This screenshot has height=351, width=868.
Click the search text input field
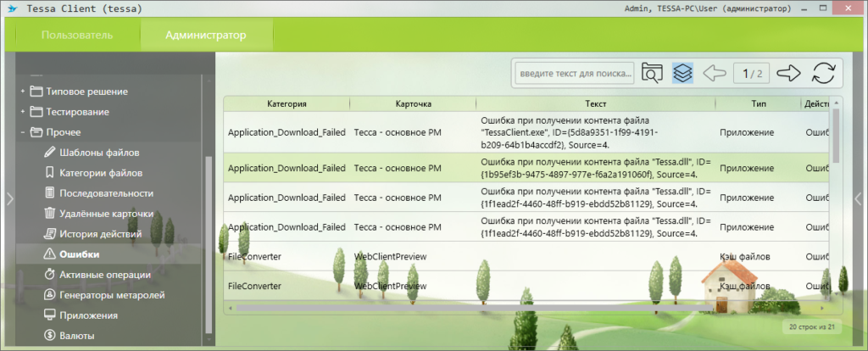[575, 74]
